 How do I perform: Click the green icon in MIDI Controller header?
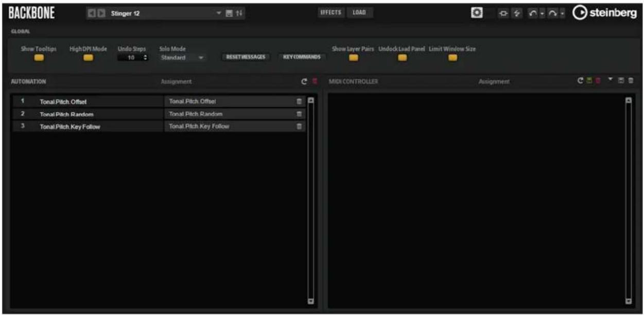pyautogui.click(x=589, y=81)
